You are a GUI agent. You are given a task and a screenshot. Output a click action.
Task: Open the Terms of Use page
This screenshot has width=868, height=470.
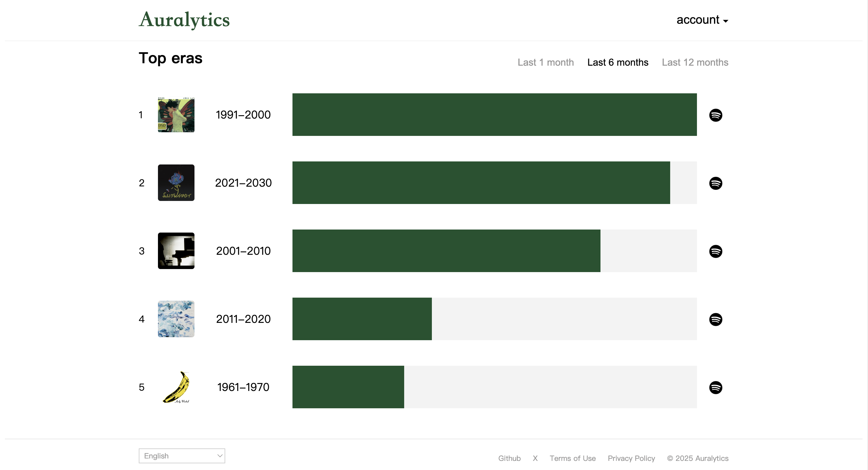pyautogui.click(x=572, y=458)
